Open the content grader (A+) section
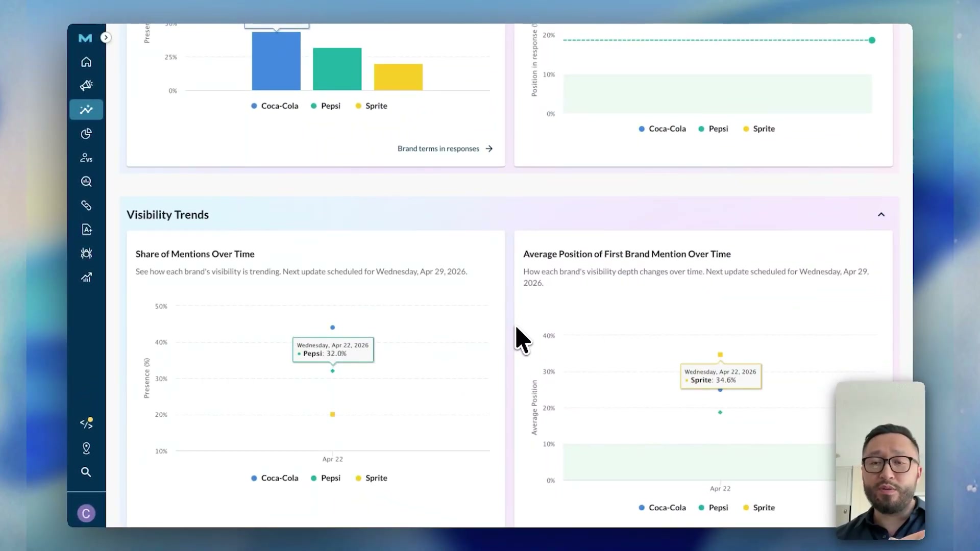Image resolution: width=980 pixels, height=551 pixels. (x=86, y=230)
